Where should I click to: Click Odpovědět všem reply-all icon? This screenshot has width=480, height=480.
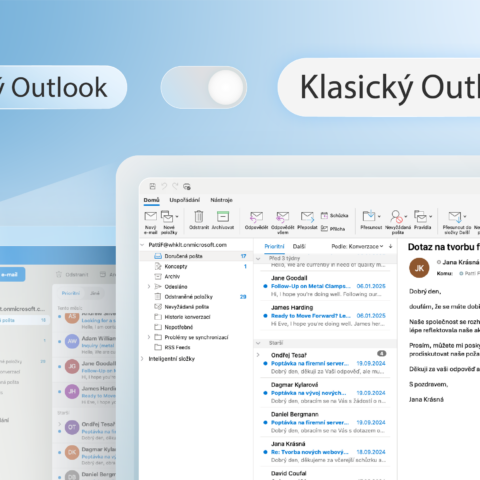pyautogui.click(x=282, y=217)
